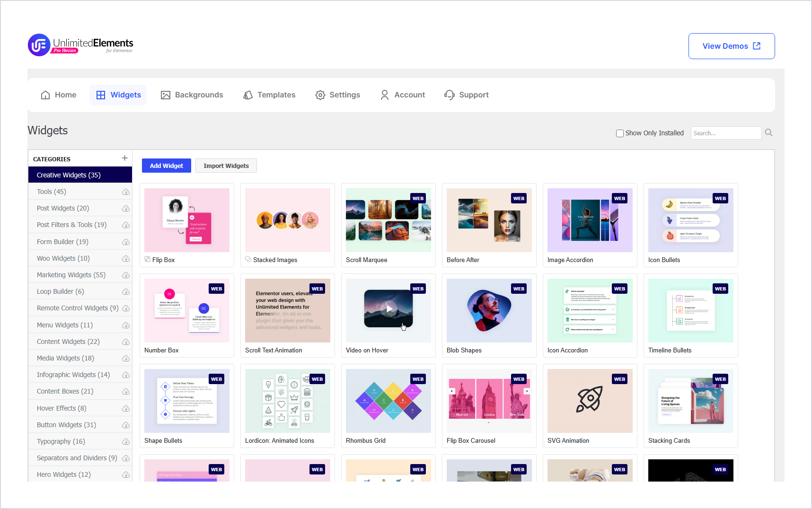This screenshot has width=812, height=509.
Task: Click the small icon beside Stacked Images title
Action: pos(248,259)
